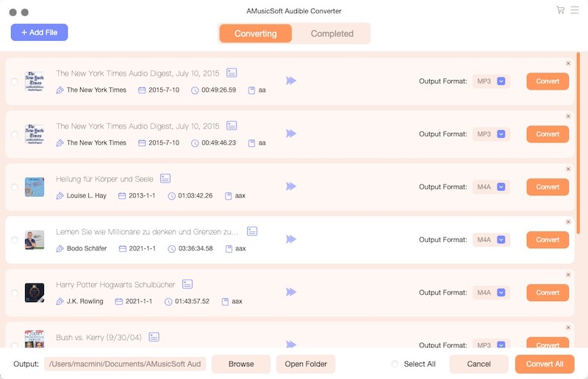The width and height of the screenshot is (588, 379).
Task: Open the shopping cart icon
Action: click(561, 10)
